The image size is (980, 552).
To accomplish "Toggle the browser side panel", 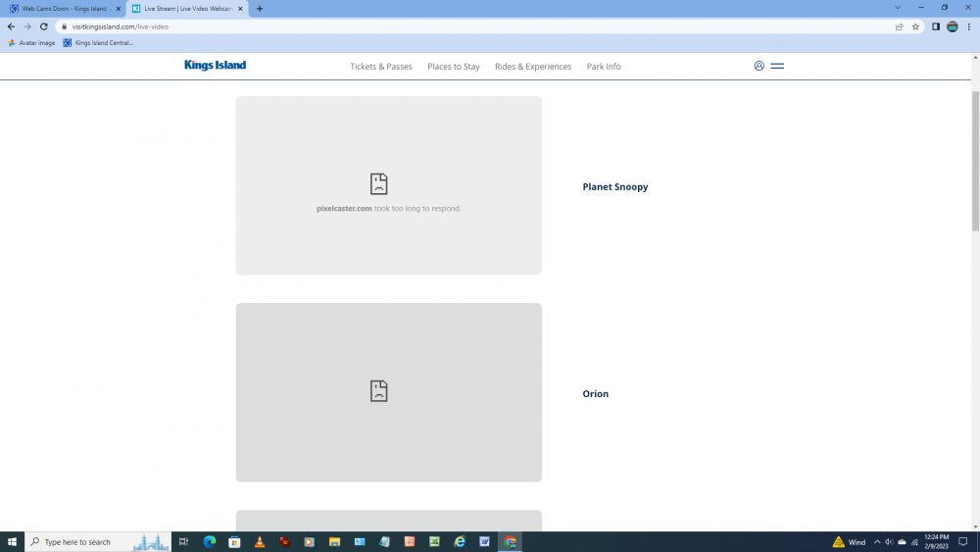I will coord(935,26).
